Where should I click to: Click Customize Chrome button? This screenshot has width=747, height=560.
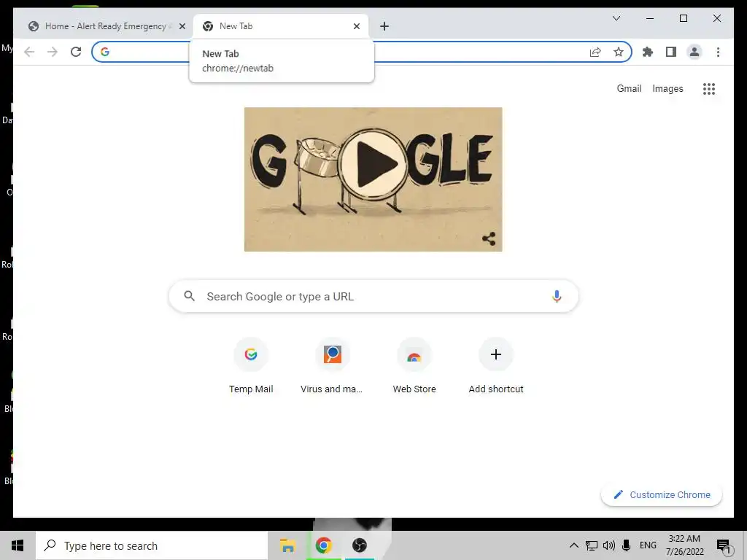tap(662, 495)
